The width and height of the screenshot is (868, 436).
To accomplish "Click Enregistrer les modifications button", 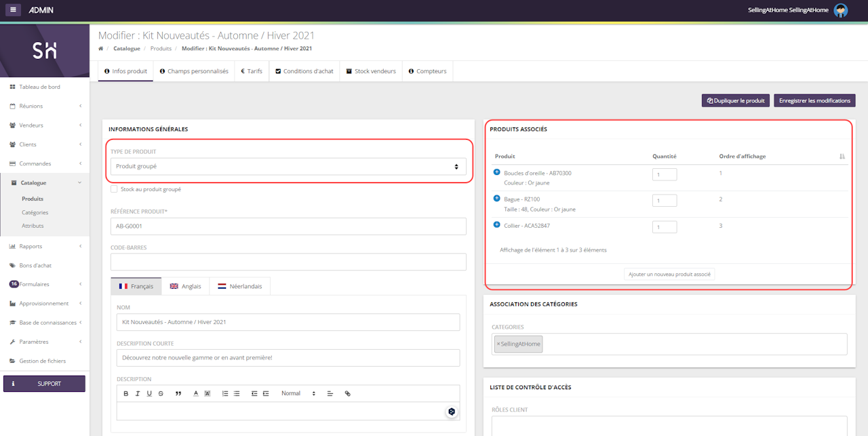I will click(814, 100).
